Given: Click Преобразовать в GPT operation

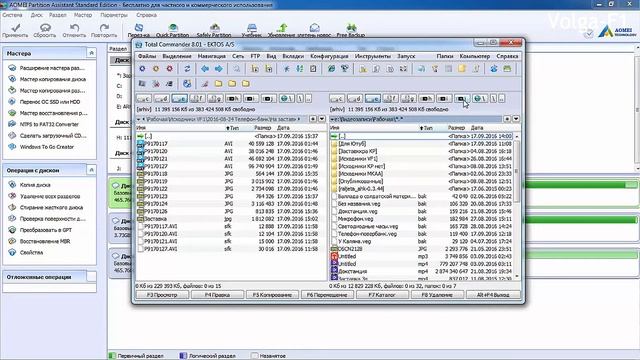Looking at the screenshot, I should click(46, 230).
